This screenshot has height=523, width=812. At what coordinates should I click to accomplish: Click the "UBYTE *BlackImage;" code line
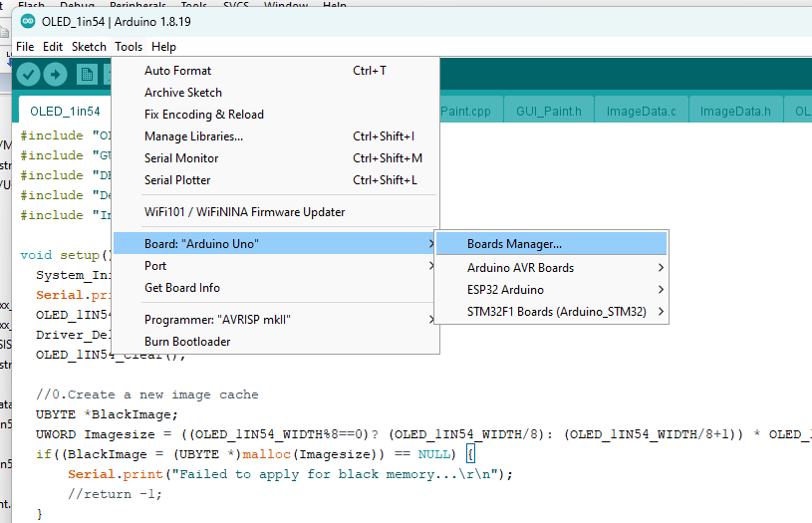[x=107, y=414]
